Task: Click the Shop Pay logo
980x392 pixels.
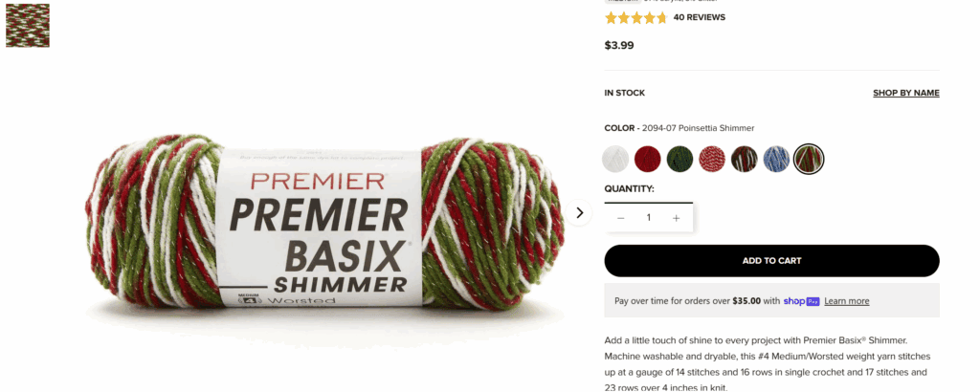Action: pos(801,301)
